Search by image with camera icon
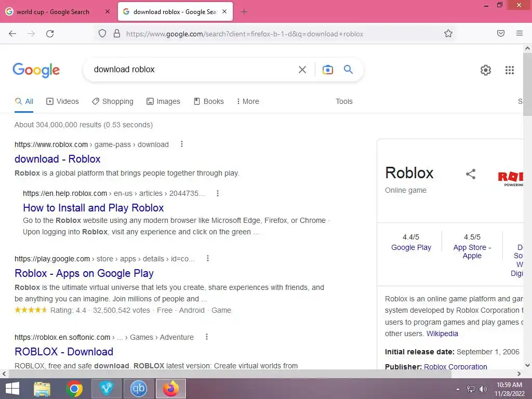 327,70
